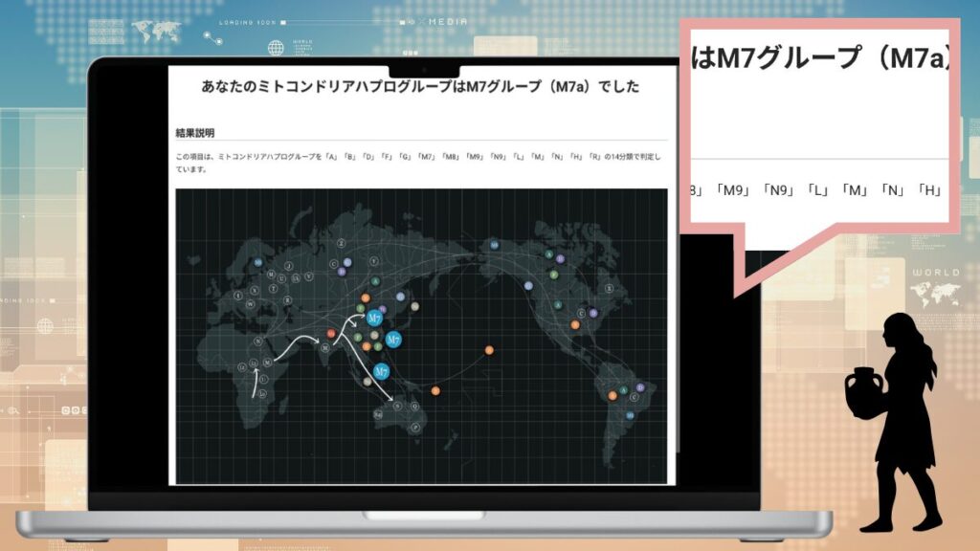Click the この項目は description paragraph

418,163
